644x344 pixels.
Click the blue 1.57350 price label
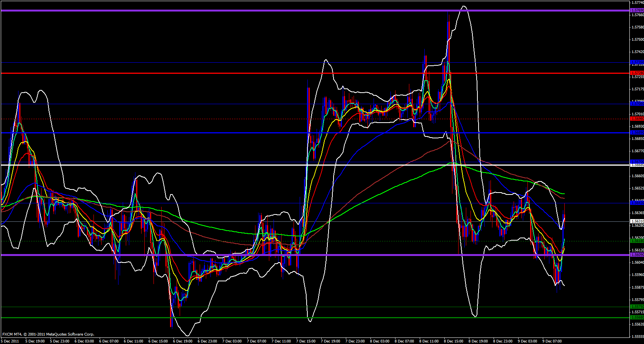[637, 62]
